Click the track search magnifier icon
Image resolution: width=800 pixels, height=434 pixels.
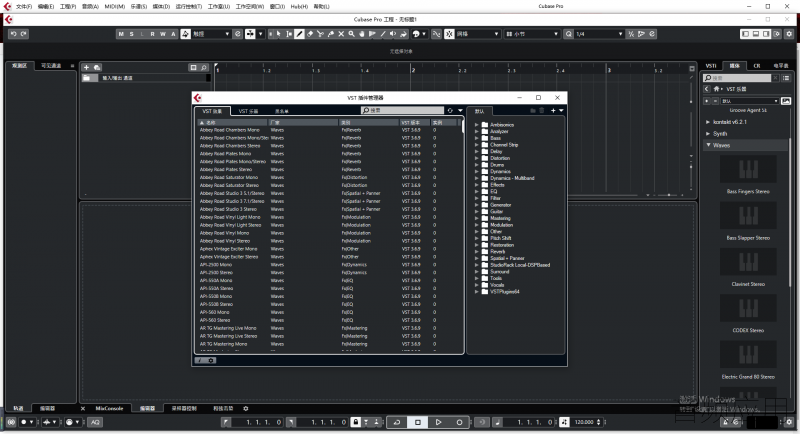(204, 67)
